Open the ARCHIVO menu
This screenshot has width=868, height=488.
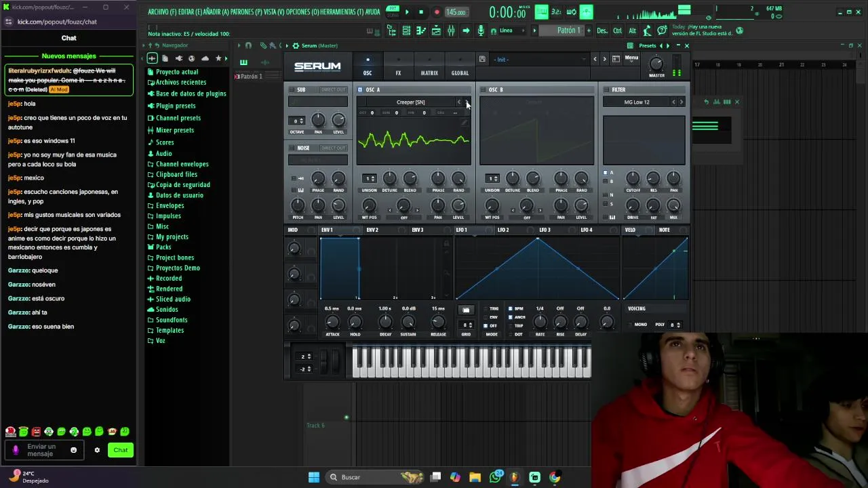[162, 12]
